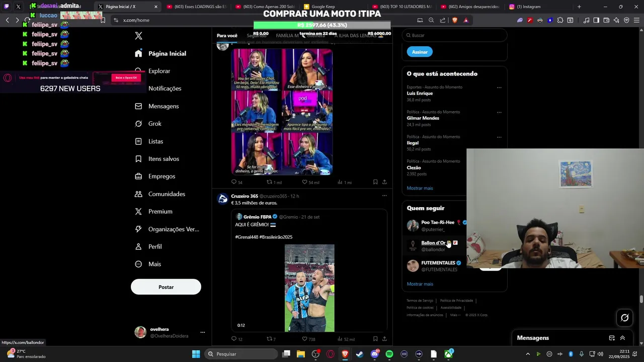Reply to the podcast image post

tap(234, 182)
